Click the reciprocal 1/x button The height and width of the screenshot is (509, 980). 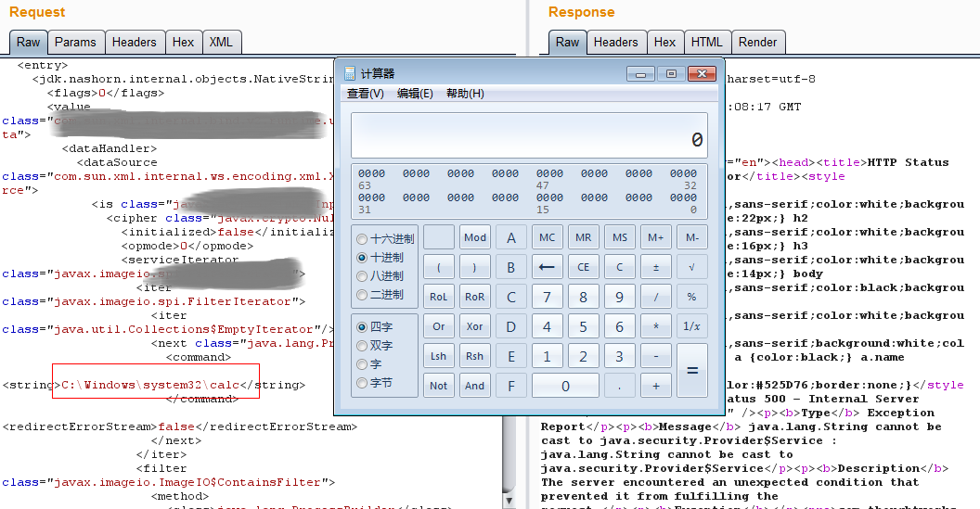click(x=692, y=326)
